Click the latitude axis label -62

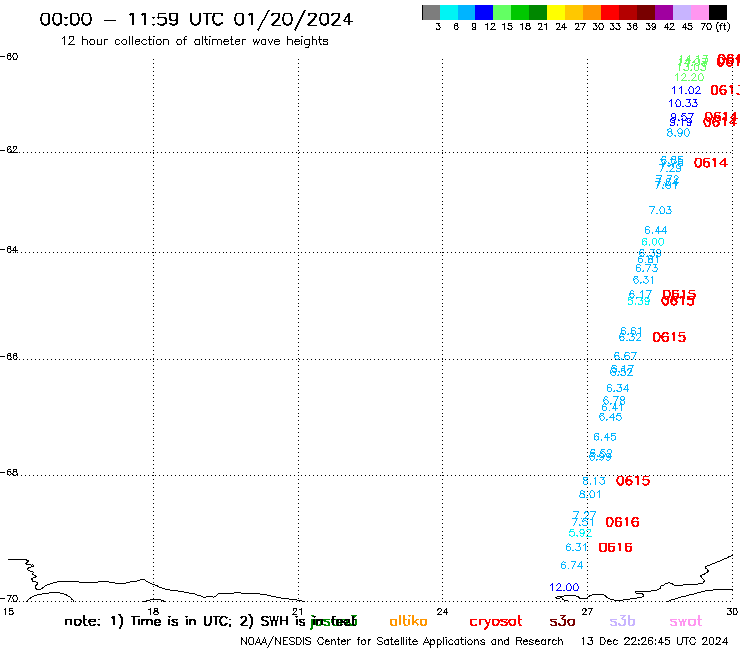point(9,150)
